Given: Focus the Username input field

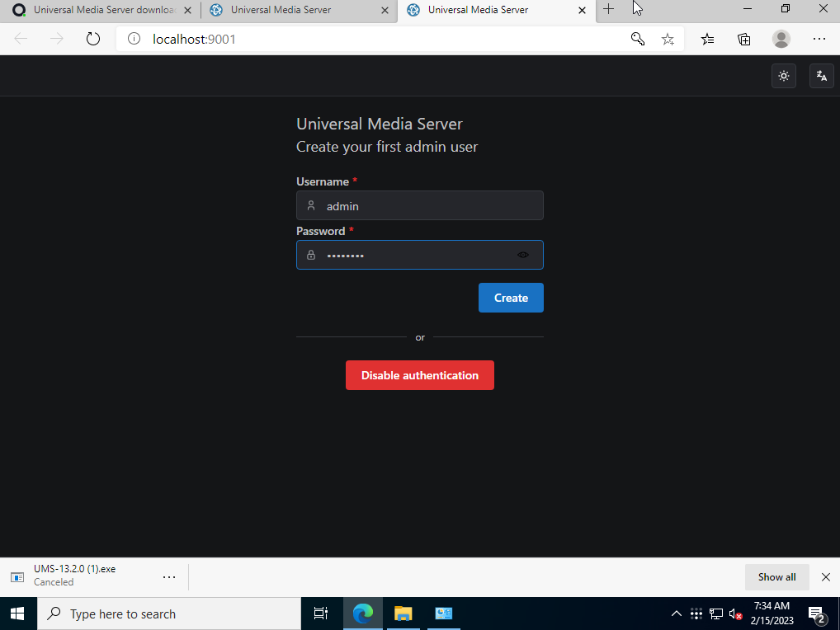Looking at the screenshot, I should tap(420, 205).
